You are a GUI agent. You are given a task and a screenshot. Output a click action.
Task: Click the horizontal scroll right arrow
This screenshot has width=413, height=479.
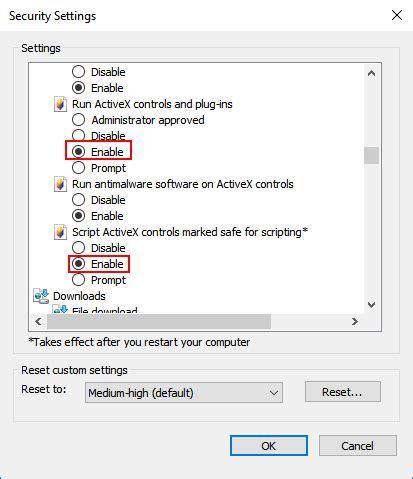pos(355,321)
